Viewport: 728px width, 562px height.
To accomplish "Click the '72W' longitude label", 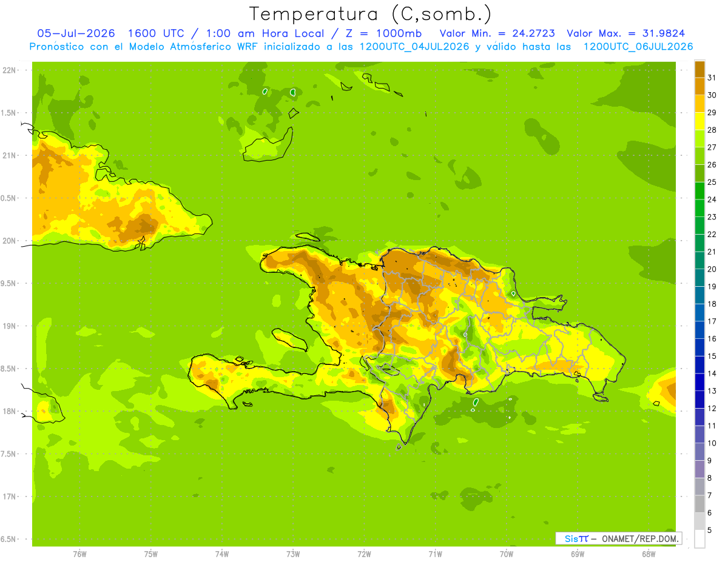I will pyautogui.click(x=364, y=554).
